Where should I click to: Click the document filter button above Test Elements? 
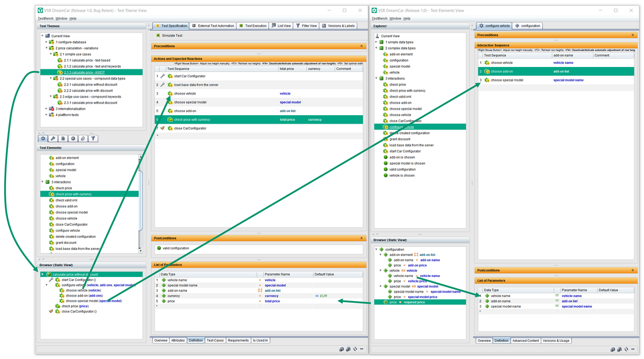point(63,138)
